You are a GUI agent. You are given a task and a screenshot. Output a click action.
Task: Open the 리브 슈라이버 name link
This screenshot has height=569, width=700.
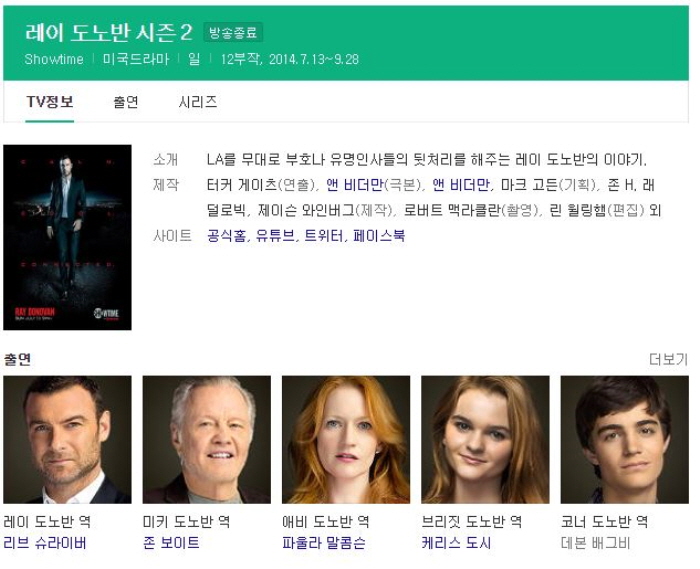tap(45, 543)
